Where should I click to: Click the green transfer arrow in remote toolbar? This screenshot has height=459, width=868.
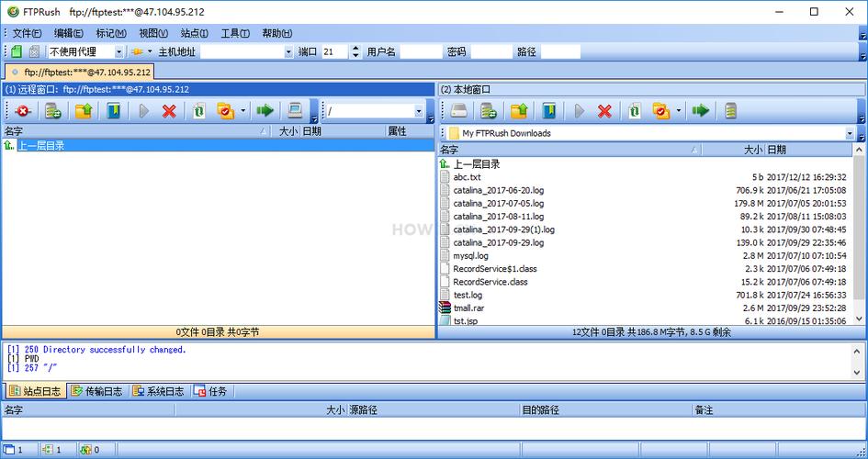point(265,111)
